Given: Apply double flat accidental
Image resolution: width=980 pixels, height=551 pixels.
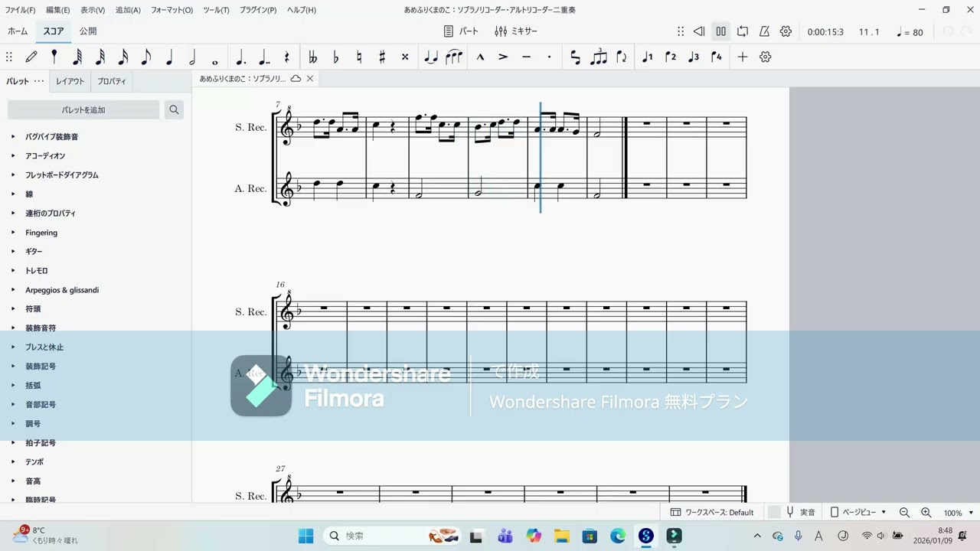Looking at the screenshot, I should click(x=312, y=57).
